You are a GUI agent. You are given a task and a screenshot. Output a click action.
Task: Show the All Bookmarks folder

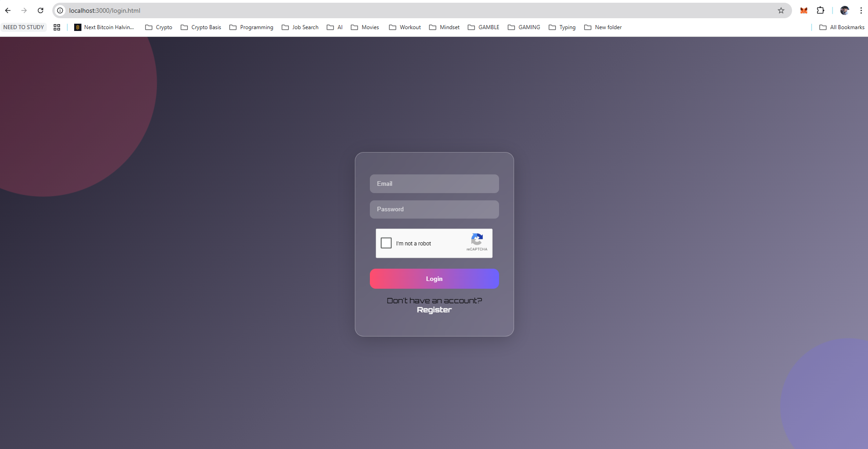coord(842,27)
